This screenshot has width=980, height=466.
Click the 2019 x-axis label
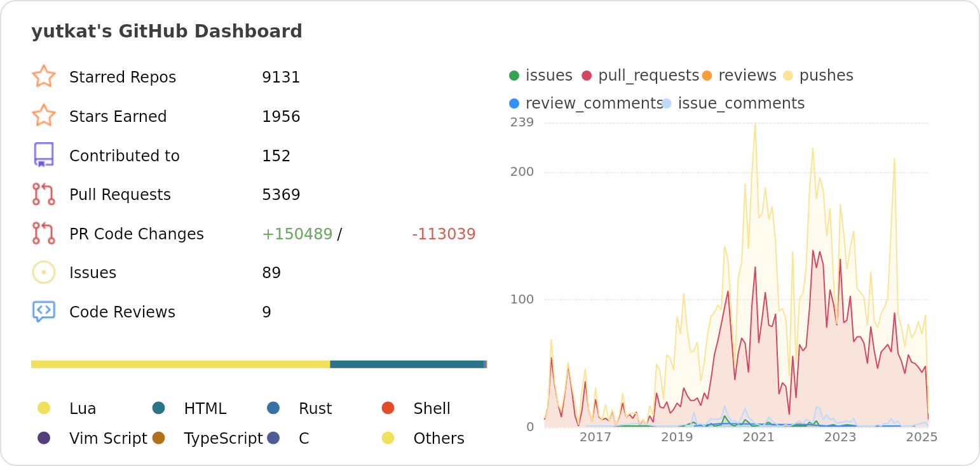677,437
